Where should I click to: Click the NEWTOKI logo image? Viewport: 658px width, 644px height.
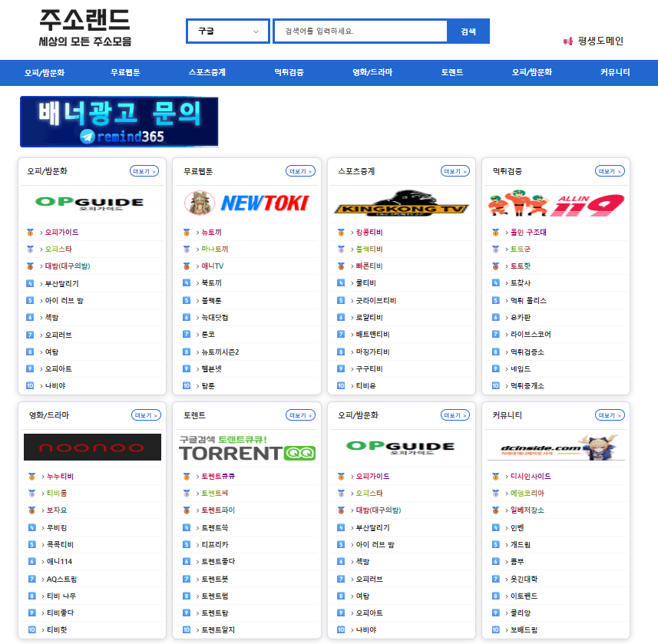(x=246, y=203)
